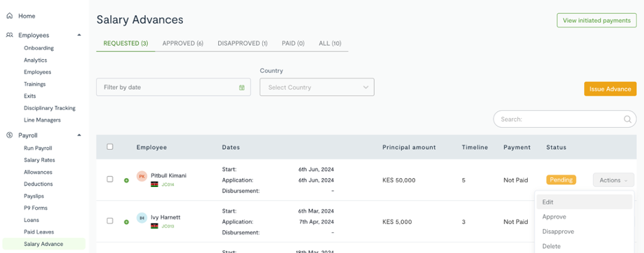
Task: Click the Issue Advance button
Action: 610,89
